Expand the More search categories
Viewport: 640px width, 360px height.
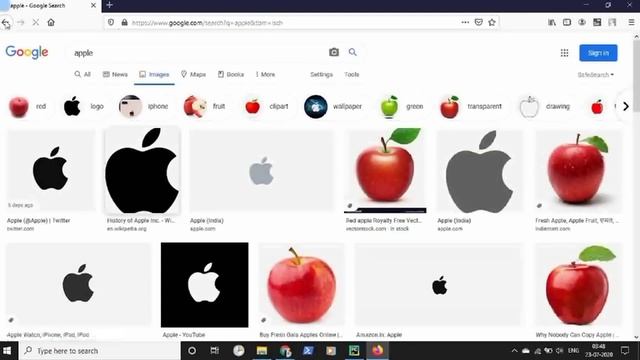point(265,74)
